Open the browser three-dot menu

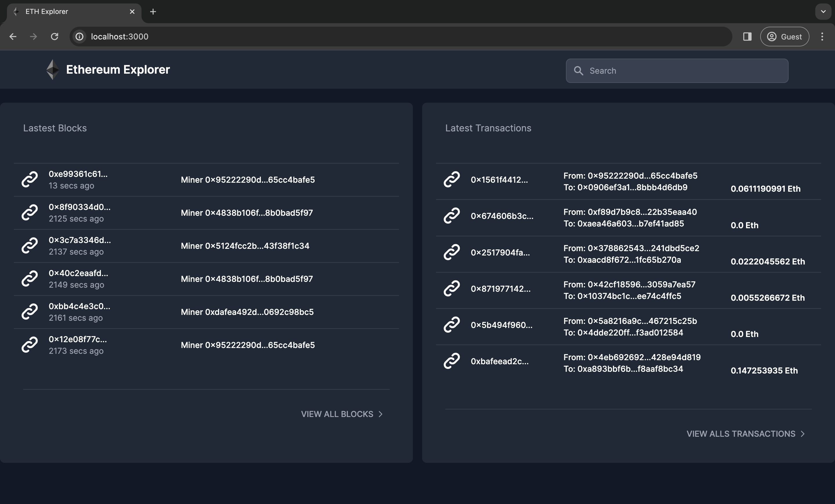pos(822,37)
